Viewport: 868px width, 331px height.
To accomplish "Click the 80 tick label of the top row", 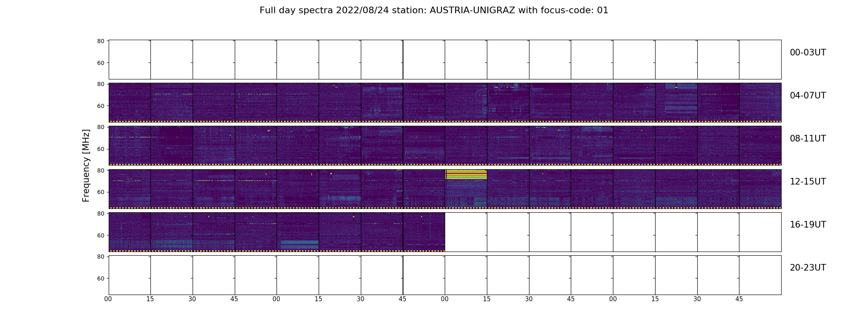I will [x=100, y=41].
